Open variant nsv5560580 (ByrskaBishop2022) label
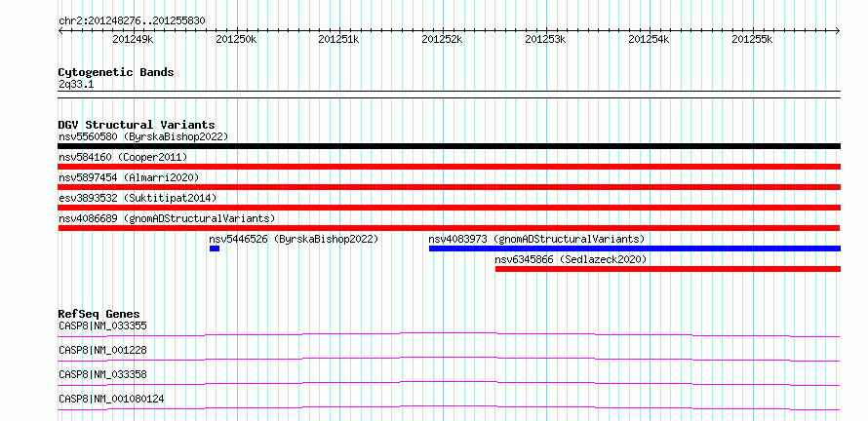Screen dimensions: 868x421 coord(143,136)
